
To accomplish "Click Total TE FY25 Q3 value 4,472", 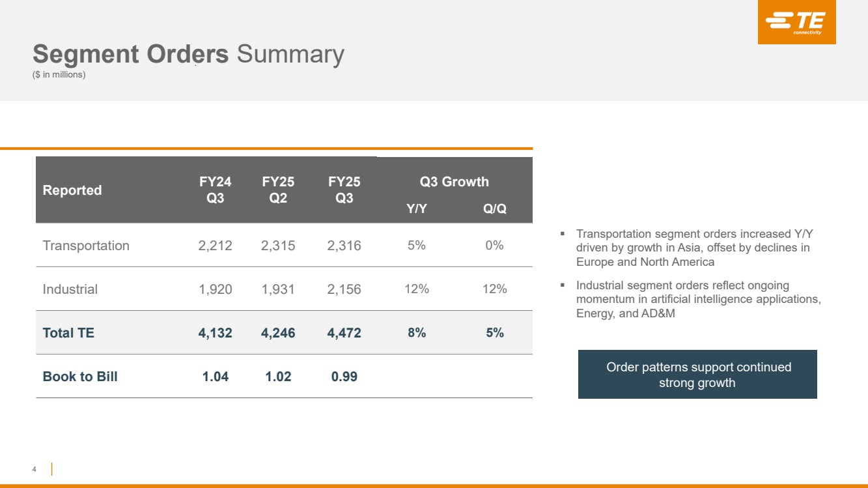I will 344,333.
